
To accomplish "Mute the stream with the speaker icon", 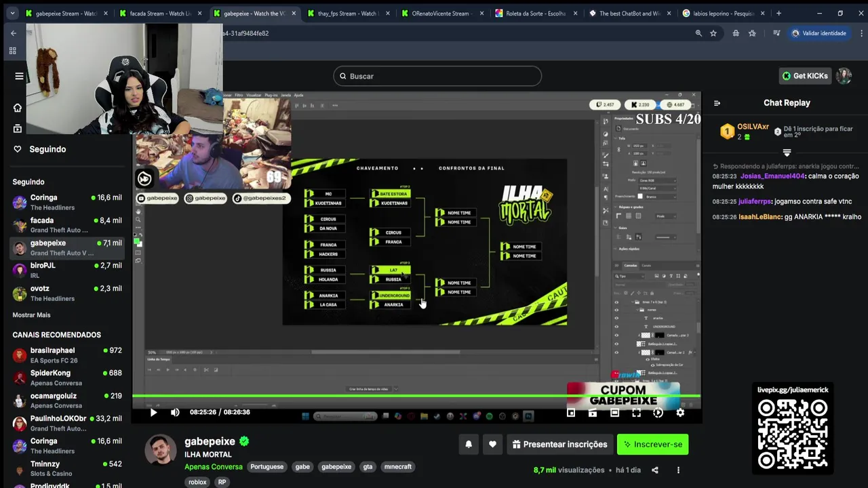I will point(175,412).
